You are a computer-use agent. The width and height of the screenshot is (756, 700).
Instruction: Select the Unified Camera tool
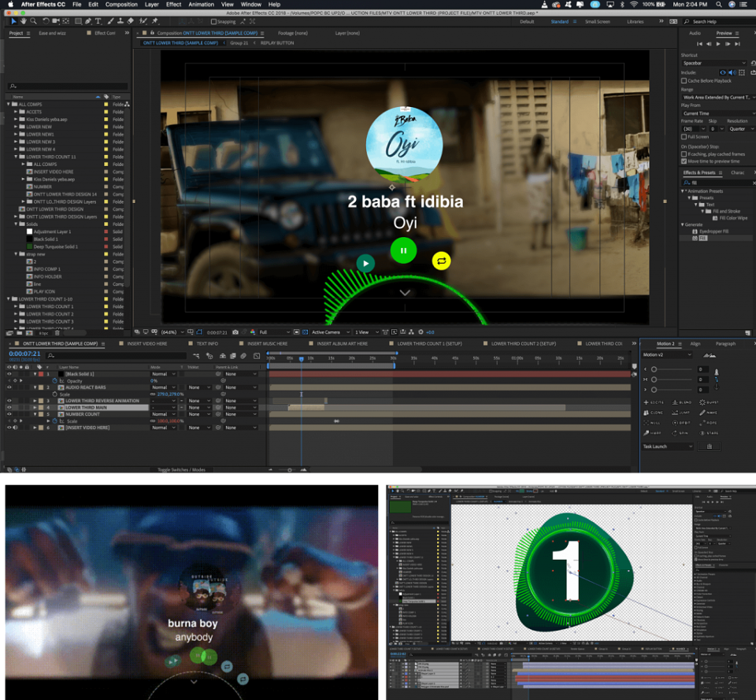tap(55, 21)
